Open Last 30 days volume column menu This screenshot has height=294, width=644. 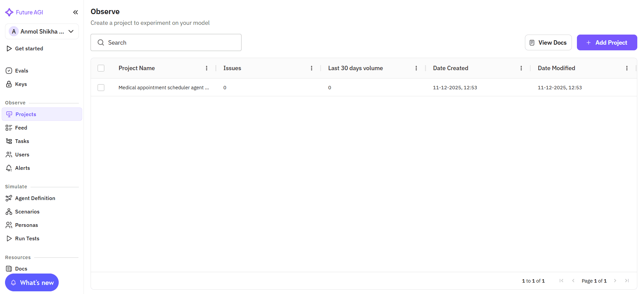(416, 68)
